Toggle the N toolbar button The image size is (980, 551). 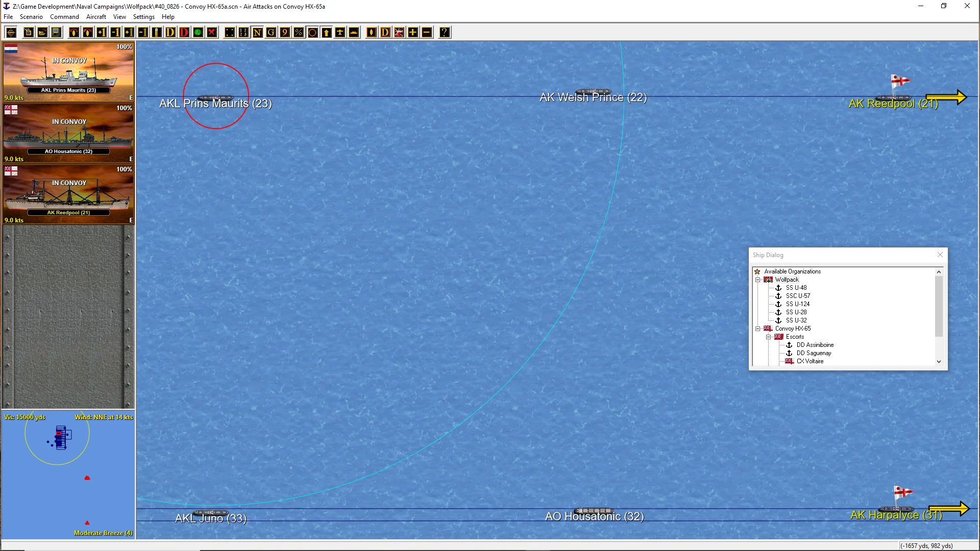tap(257, 33)
